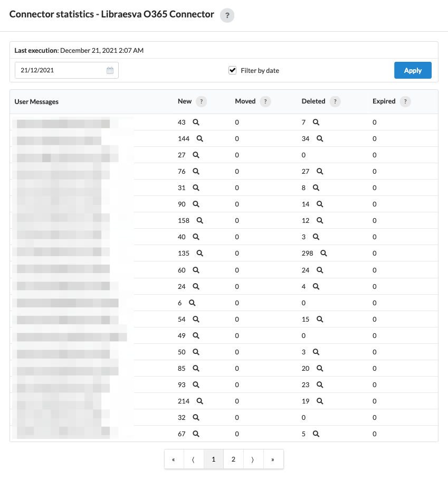The height and width of the screenshot is (478, 448).
Task: Show help tooltip for Moved column
Action: [265, 101]
